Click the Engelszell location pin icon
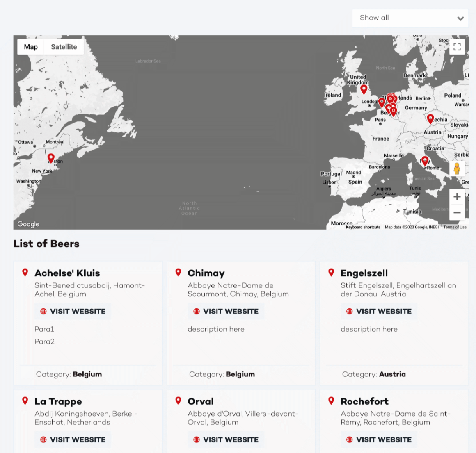This screenshot has width=476, height=453. point(331,272)
